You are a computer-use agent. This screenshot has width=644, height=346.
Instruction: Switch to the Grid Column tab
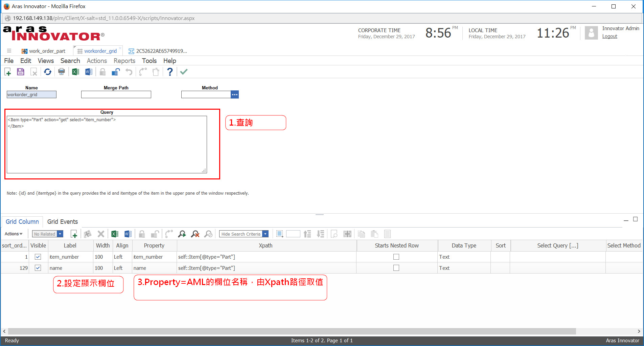pos(22,222)
